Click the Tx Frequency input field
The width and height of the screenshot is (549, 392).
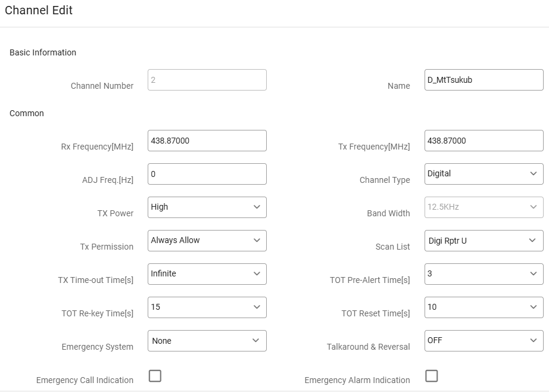484,141
